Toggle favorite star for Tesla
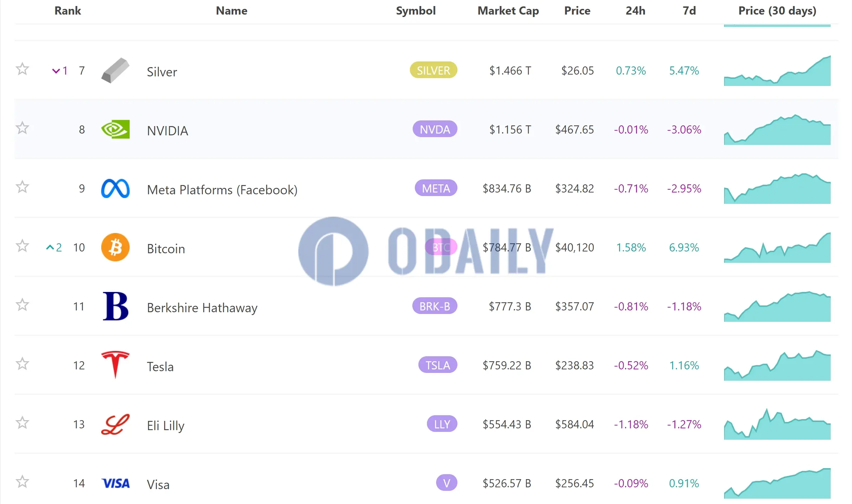Image resolution: width=852 pixels, height=504 pixels. (22, 364)
